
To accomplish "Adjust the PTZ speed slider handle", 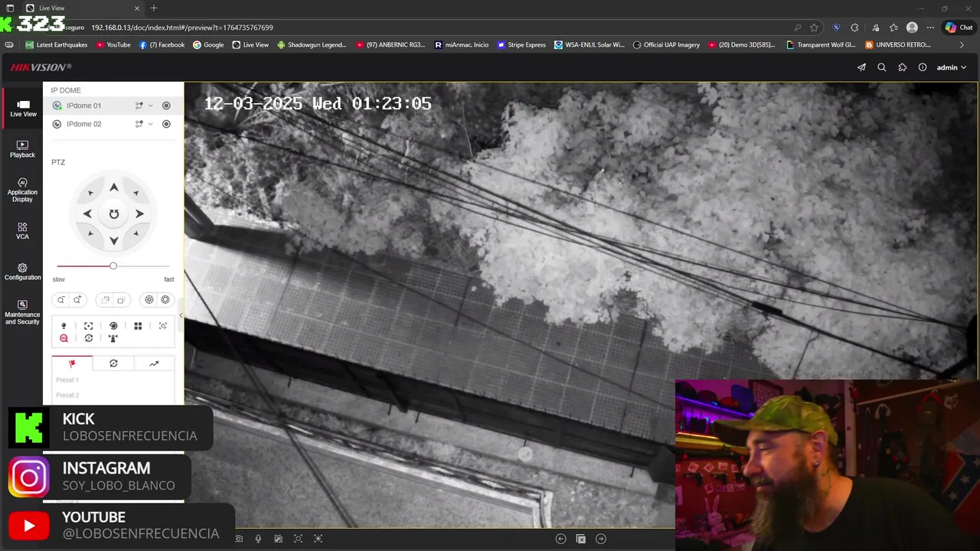I will point(113,266).
